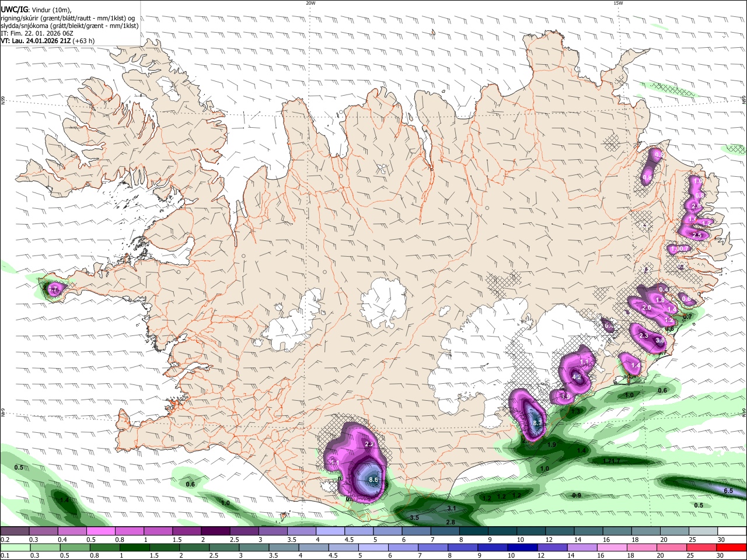Select the deep blue 10 swatch, bottom legend row

point(523,548)
